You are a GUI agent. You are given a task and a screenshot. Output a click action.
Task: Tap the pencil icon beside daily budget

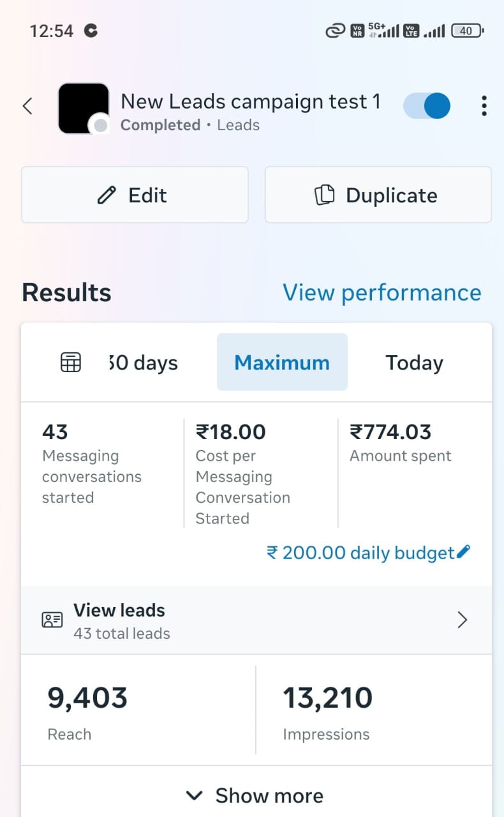464,551
